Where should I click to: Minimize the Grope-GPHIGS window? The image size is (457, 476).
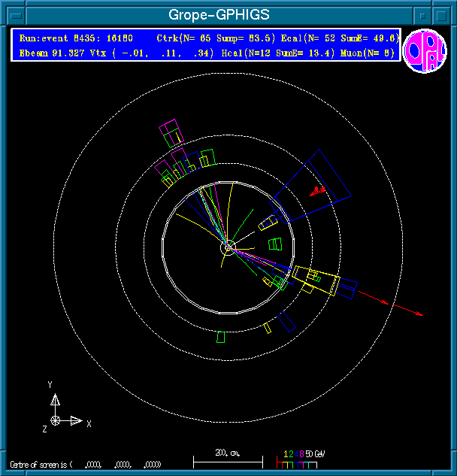tap(424, 15)
